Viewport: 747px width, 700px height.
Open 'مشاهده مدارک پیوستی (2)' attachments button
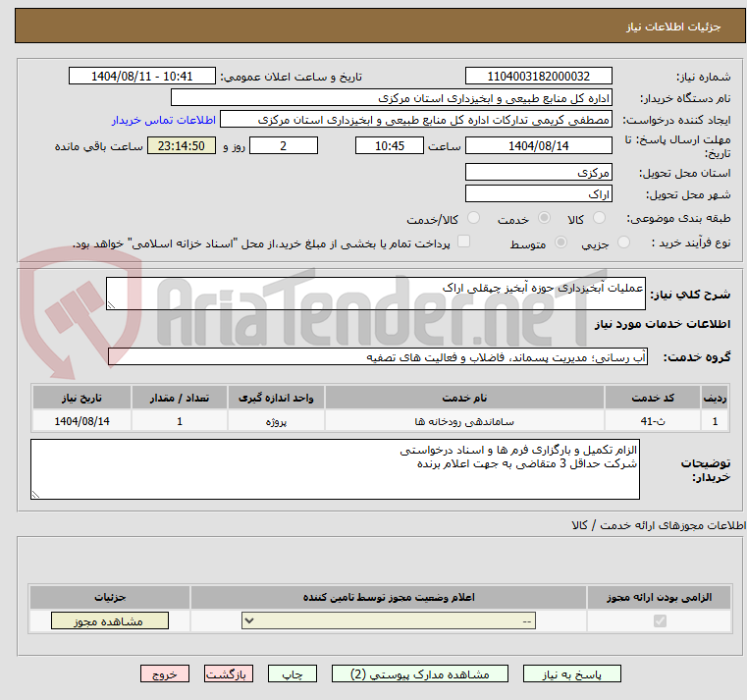[x=420, y=673]
